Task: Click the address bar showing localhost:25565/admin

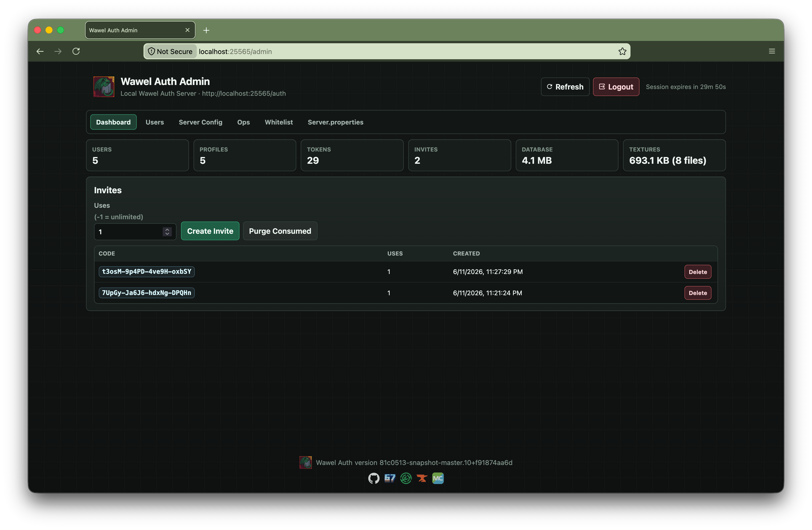Action: (387, 51)
